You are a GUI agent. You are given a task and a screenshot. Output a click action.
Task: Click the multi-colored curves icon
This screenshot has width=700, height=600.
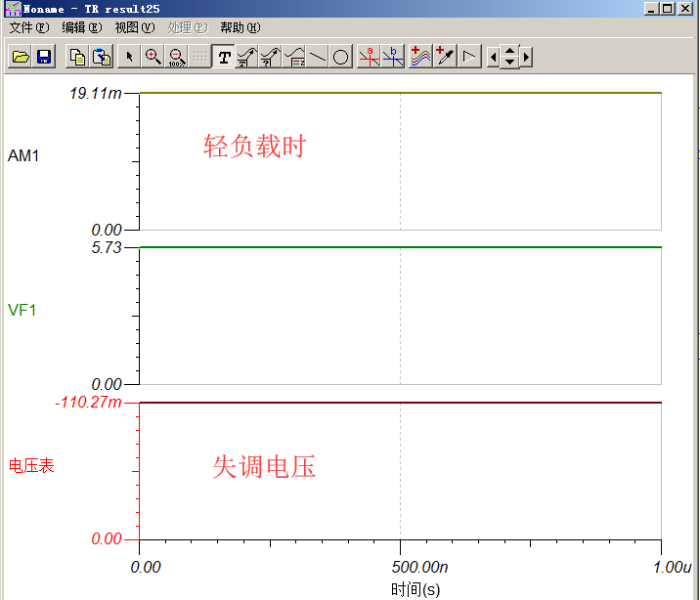420,58
